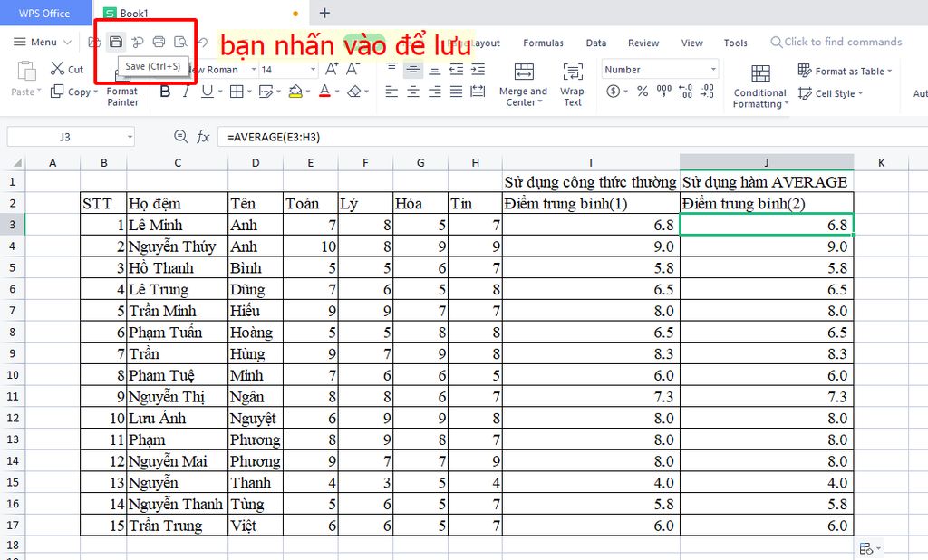This screenshot has width=928, height=560.
Task: Click the cell format settings icon
Action: [x=266, y=92]
